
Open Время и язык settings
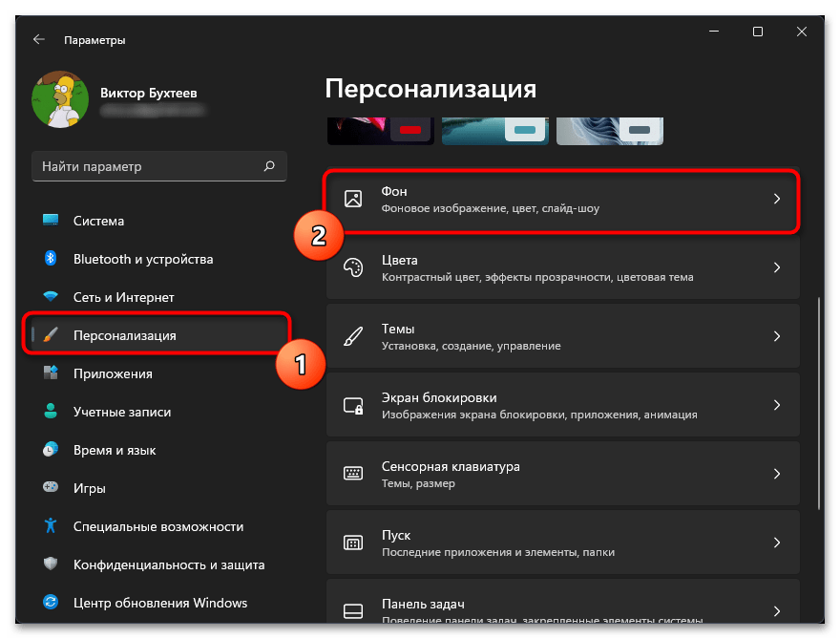159,450
